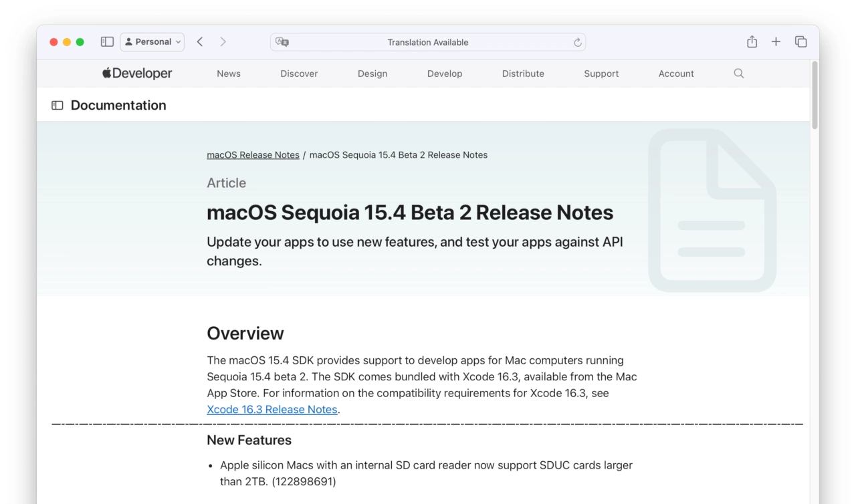
Task: Follow the macOS Release Notes breadcrumb
Action: tap(253, 155)
